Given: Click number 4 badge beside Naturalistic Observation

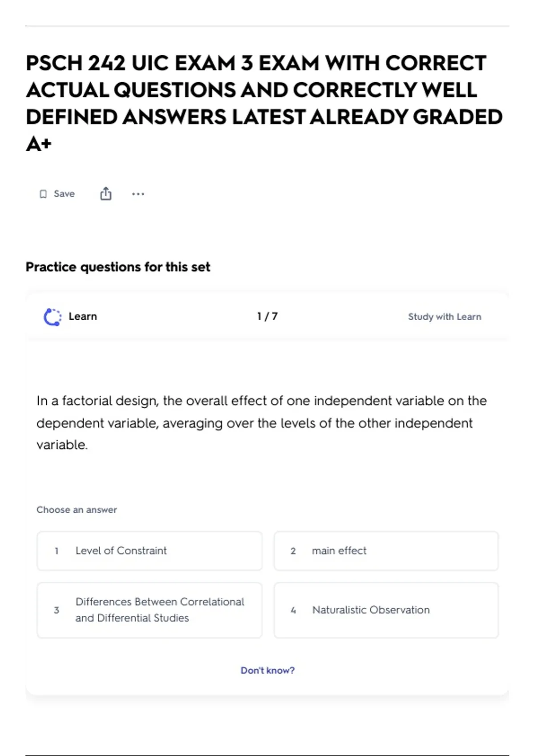Looking at the screenshot, I should coord(293,610).
